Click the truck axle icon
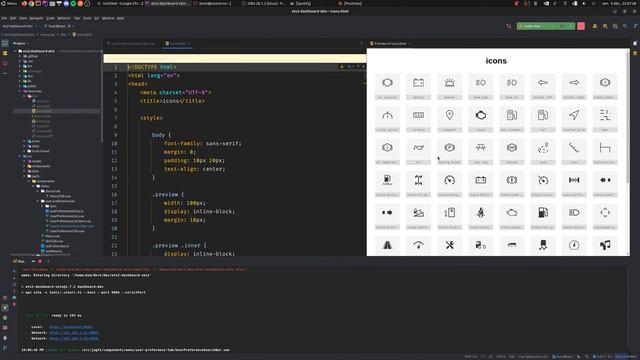The height and width of the screenshot is (360, 640). coord(418,180)
